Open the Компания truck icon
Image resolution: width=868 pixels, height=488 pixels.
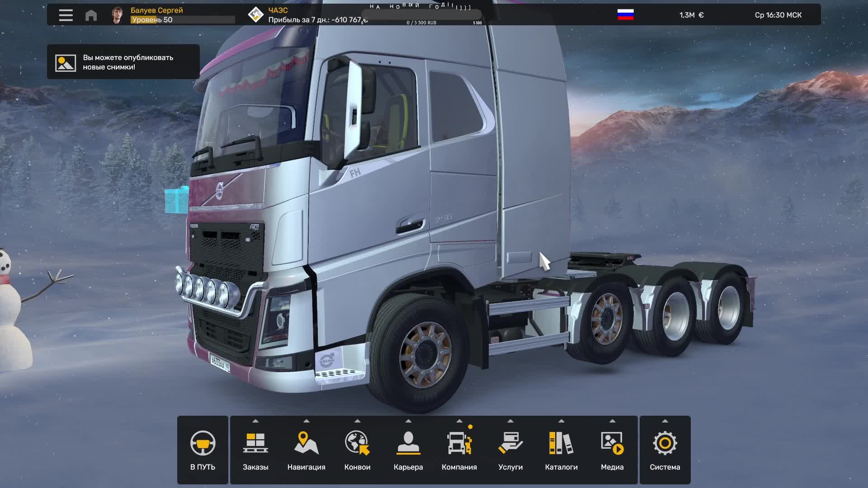point(459,443)
